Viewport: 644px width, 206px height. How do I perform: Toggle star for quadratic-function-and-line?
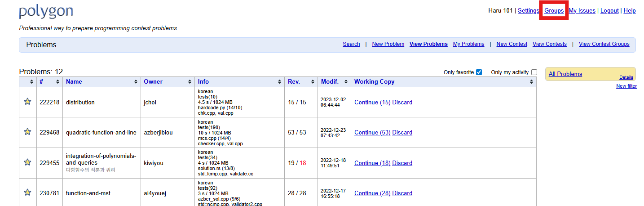pos(27,132)
